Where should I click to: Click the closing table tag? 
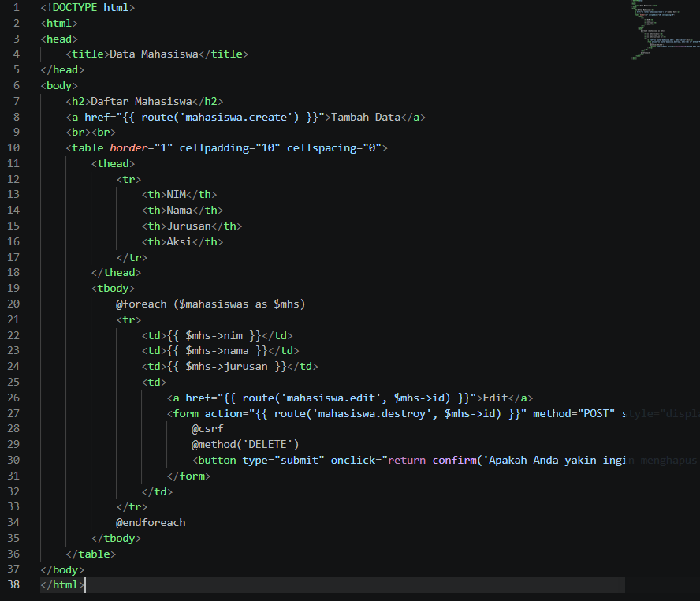click(91, 554)
